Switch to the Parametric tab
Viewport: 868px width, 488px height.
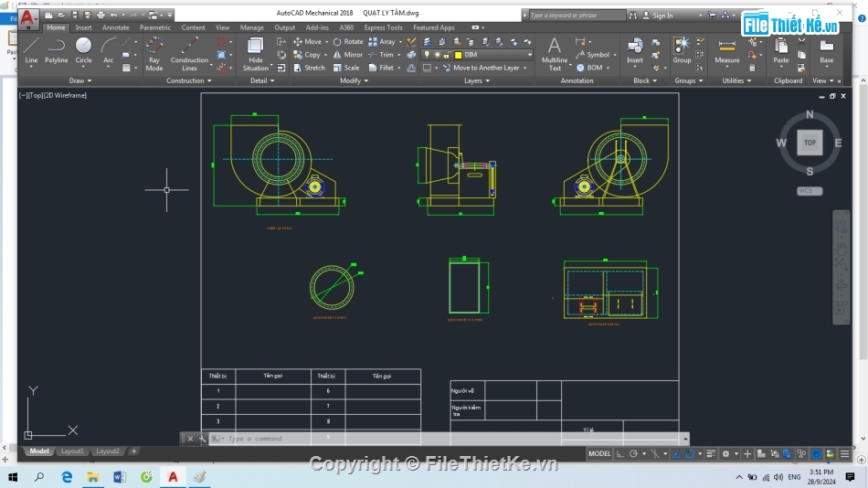pos(155,27)
